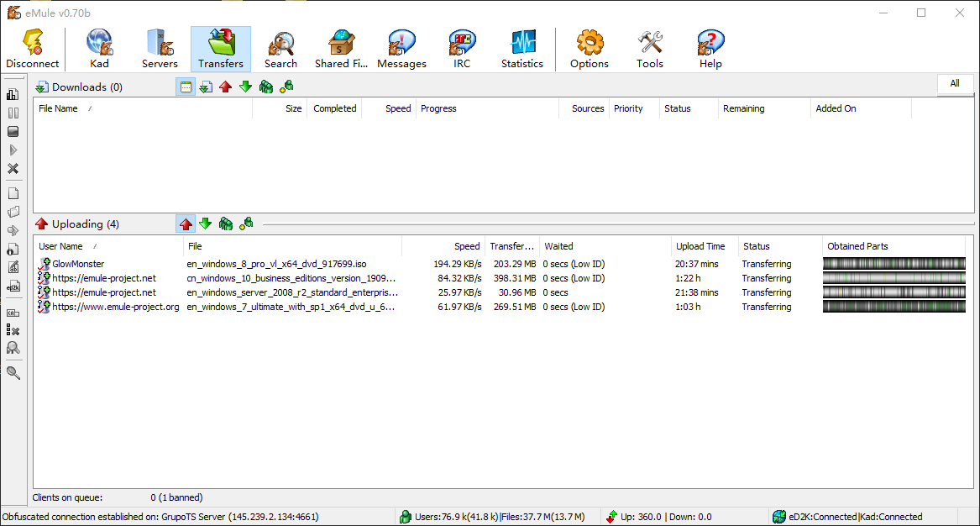This screenshot has height=526, width=980.
Task: Click GlowMonster's obtained parts progress bar
Action: pyautogui.click(x=894, y=264)
